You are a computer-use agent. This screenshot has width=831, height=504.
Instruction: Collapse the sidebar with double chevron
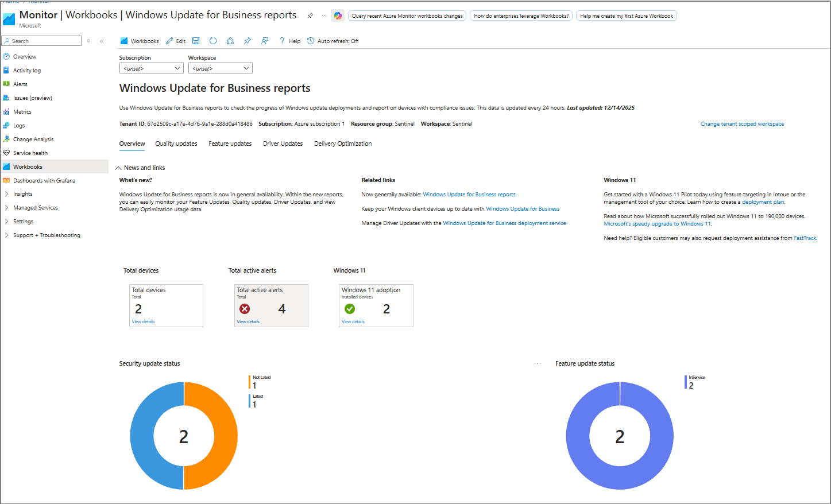tap(102, 41)
